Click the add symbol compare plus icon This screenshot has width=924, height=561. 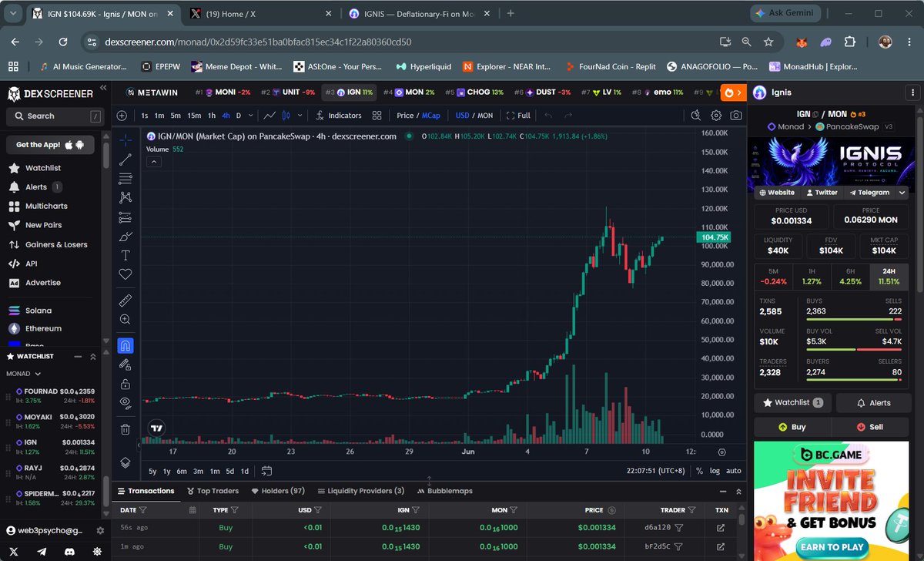[122, 116]
